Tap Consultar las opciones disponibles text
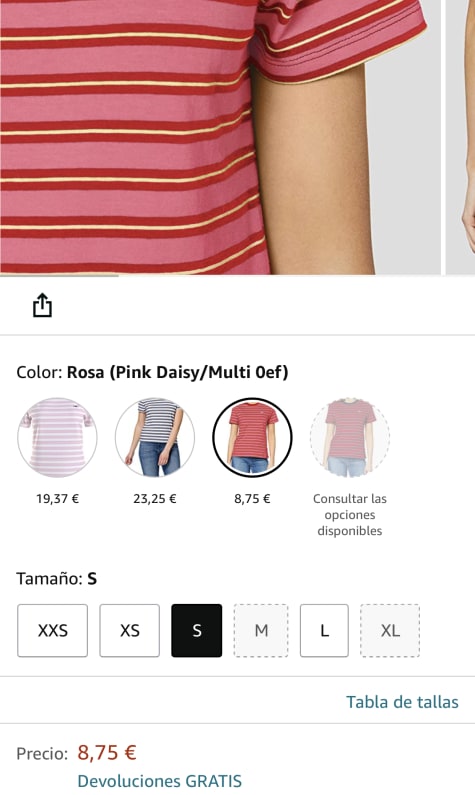 click(350, 515)
